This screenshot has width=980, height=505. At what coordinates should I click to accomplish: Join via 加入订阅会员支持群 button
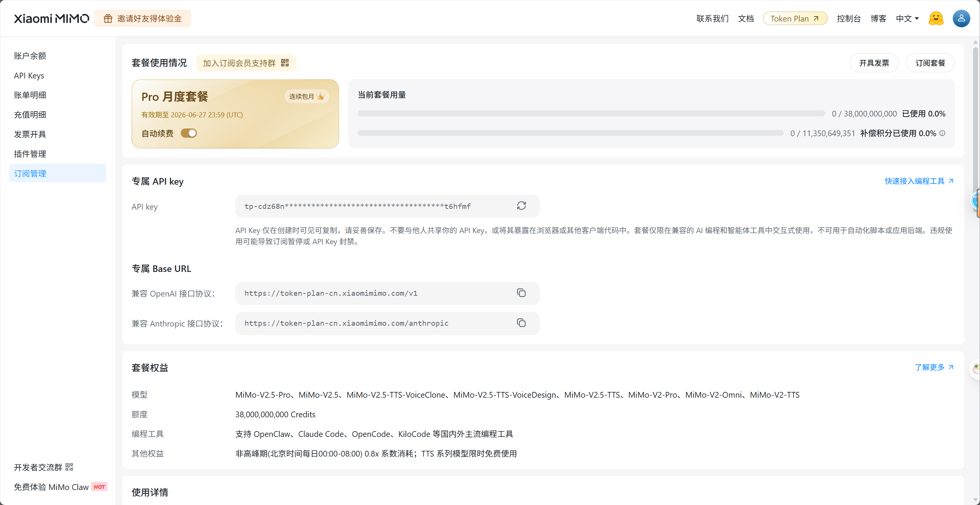246,63
